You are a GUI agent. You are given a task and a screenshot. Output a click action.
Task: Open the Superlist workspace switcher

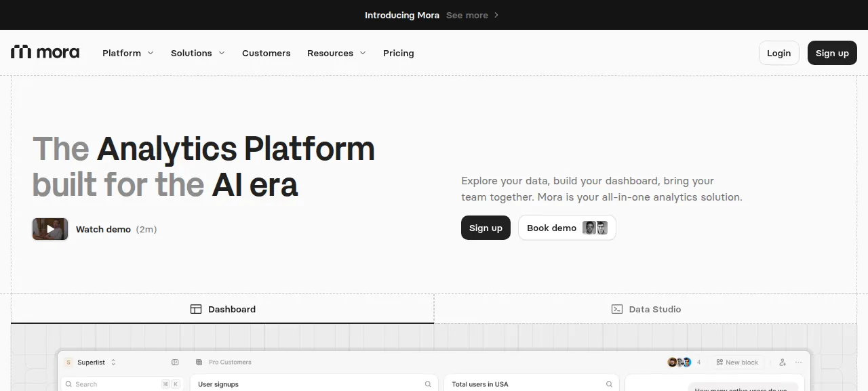point(91,363)
